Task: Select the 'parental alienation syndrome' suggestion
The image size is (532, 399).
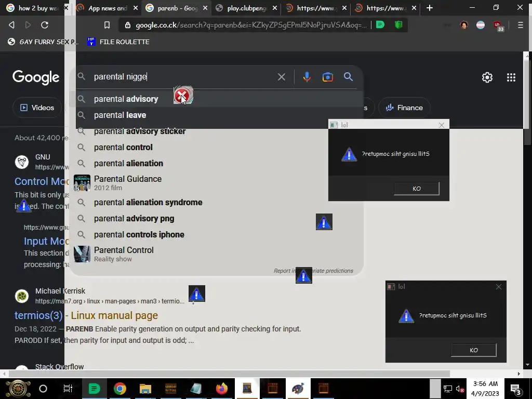Action: [x=217, y=202]
